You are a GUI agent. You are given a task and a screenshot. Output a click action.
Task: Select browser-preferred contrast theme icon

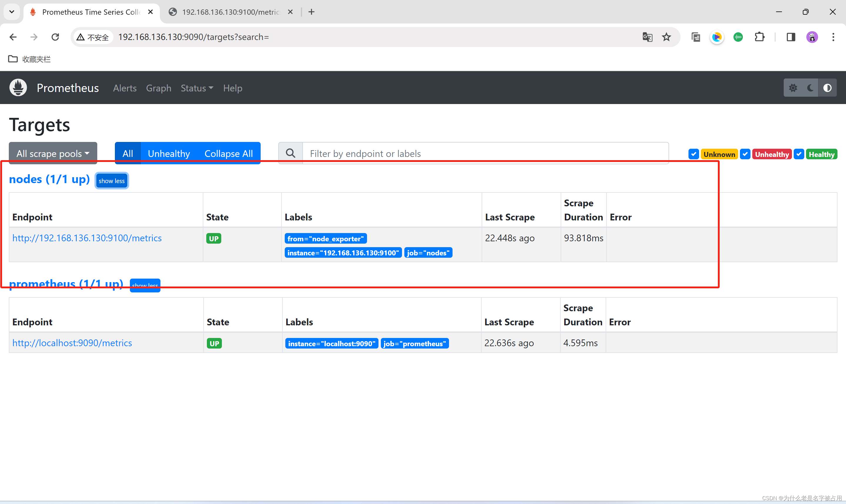pos(827,88)
